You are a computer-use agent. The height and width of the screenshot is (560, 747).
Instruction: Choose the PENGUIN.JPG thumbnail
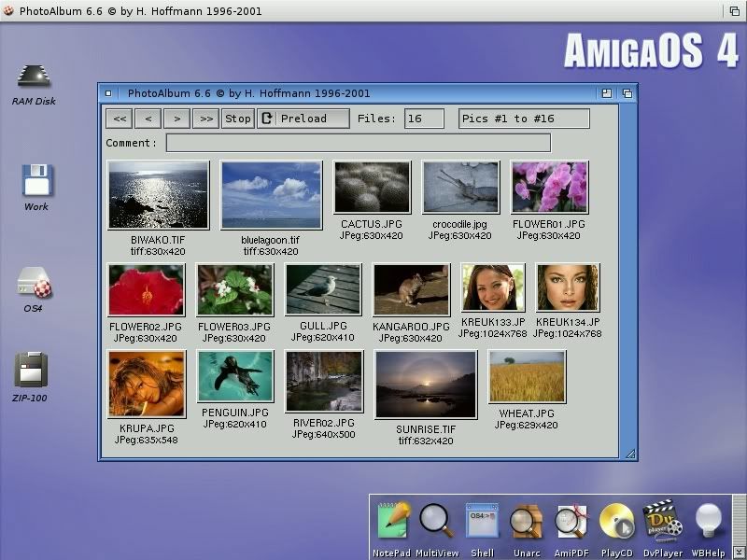coord(235,377)
